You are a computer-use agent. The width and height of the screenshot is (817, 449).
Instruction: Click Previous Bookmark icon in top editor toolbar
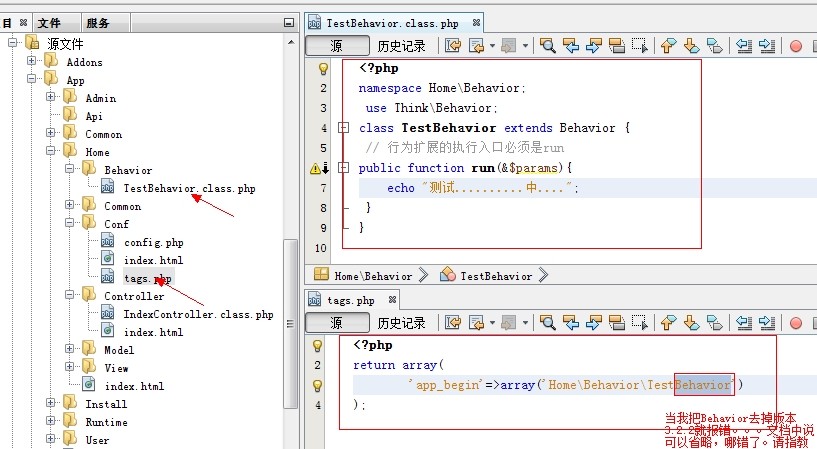668,45
